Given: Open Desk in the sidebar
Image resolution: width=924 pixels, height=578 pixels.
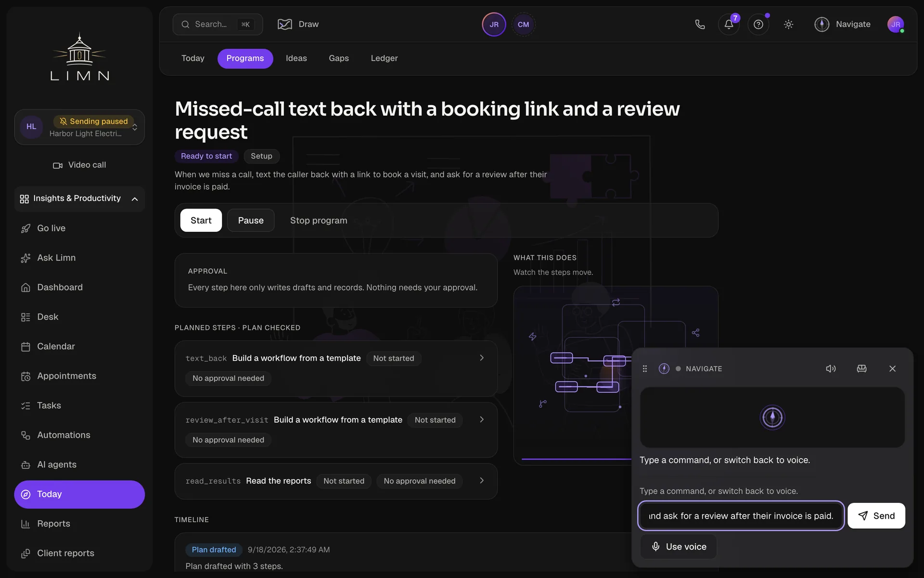Looking at the screenshot, I should pyautogui.click(x=79, y=317).
